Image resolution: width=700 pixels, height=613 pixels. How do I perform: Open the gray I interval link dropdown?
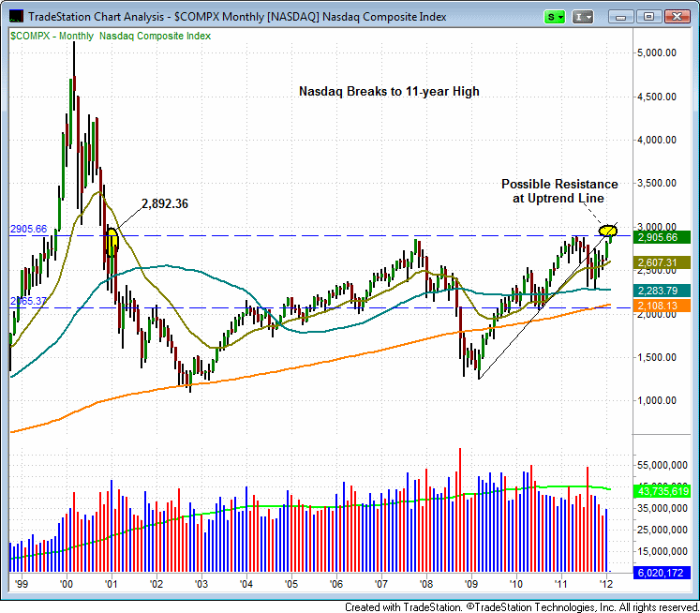pos(583,17)
